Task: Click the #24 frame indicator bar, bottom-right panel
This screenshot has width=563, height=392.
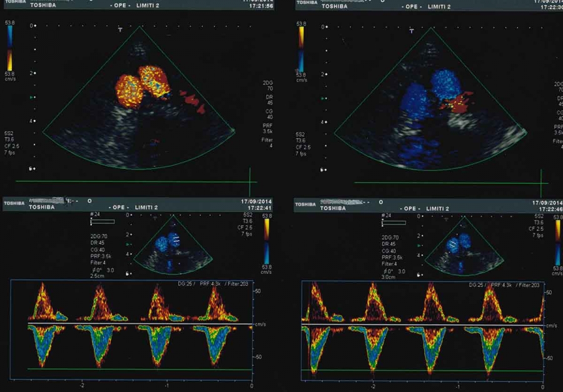Action: pyautogui.click(x=393, y=221)
